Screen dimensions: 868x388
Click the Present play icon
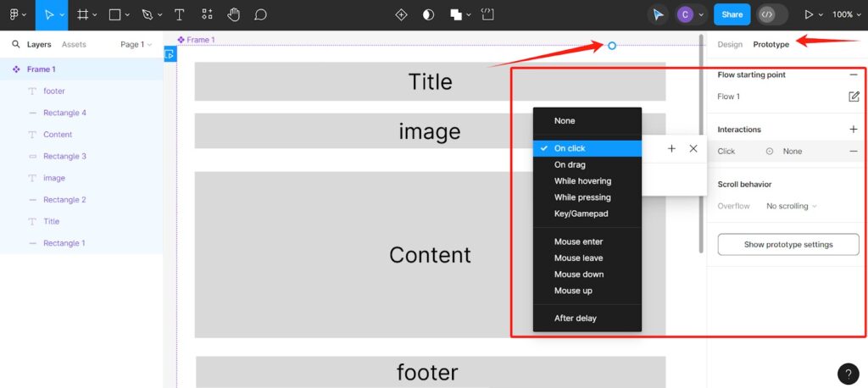click(x=809, y=15)
